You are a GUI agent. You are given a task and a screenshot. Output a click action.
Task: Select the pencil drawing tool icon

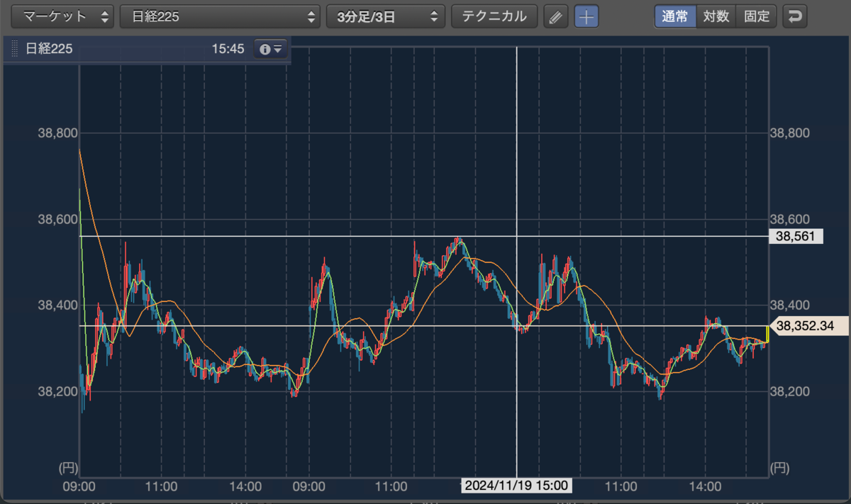click(556, 17)
